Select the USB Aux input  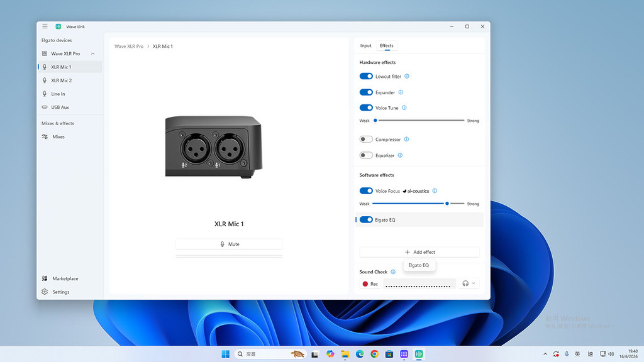pos(70,107)
